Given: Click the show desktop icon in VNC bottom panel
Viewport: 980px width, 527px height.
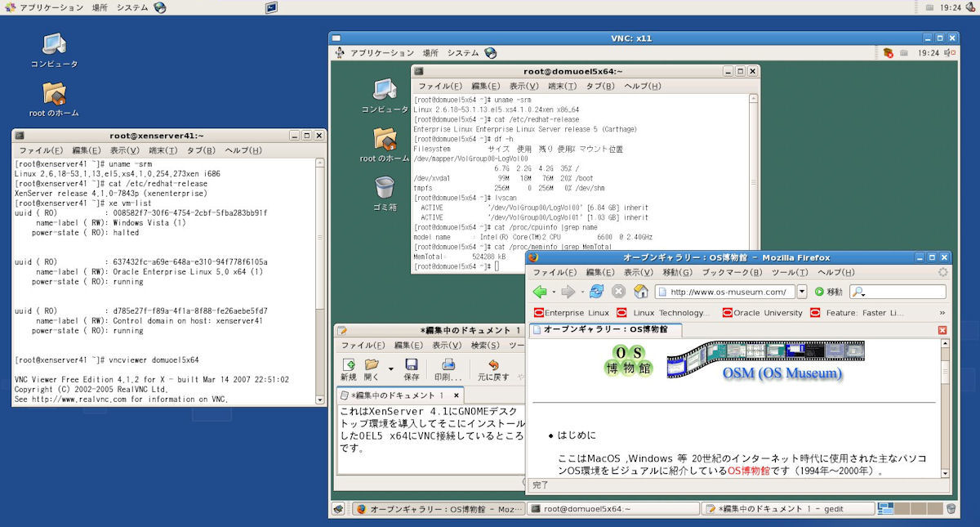Looking at the screenshot, I should [x=338, y=509].
